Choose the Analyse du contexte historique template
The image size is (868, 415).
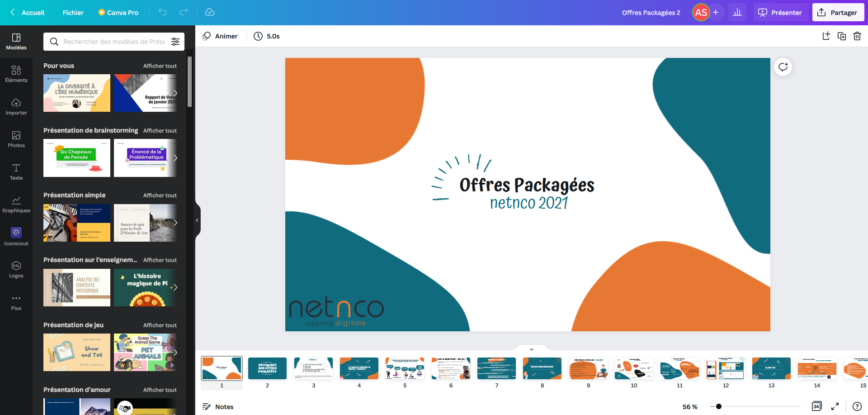coord(77,287)
